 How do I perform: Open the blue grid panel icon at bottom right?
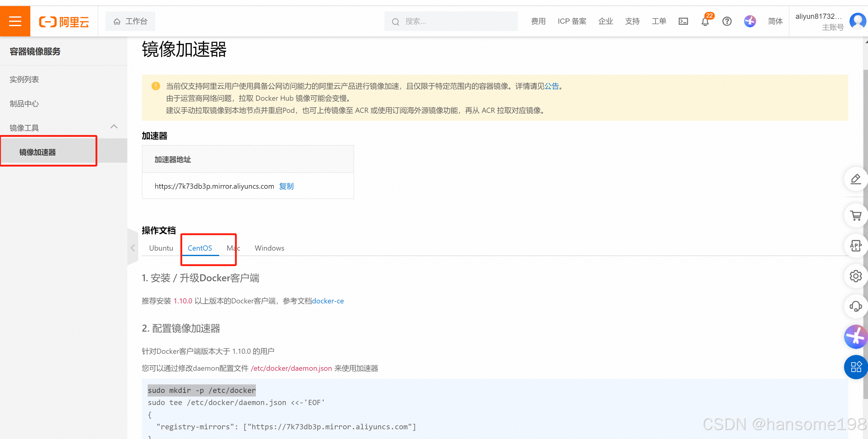click(856, 367)
